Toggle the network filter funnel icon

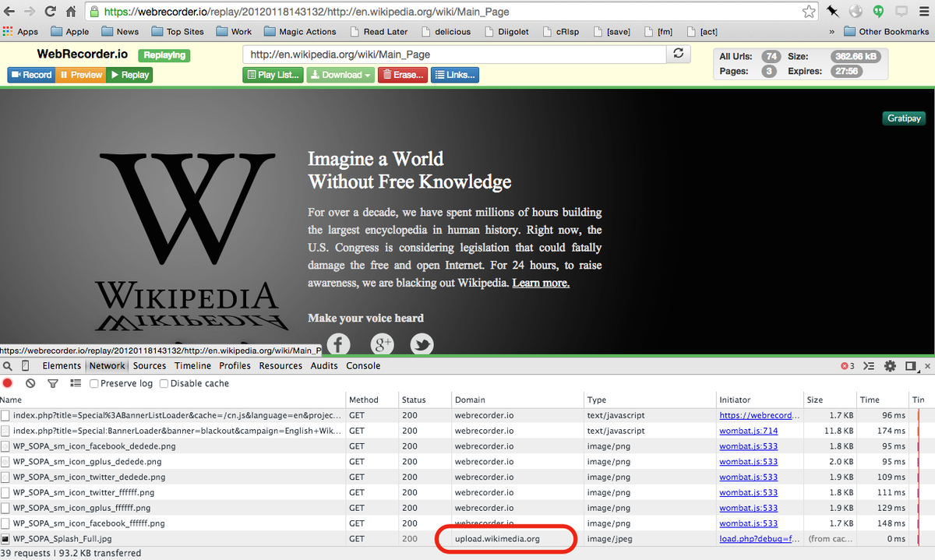pos(53,383)
